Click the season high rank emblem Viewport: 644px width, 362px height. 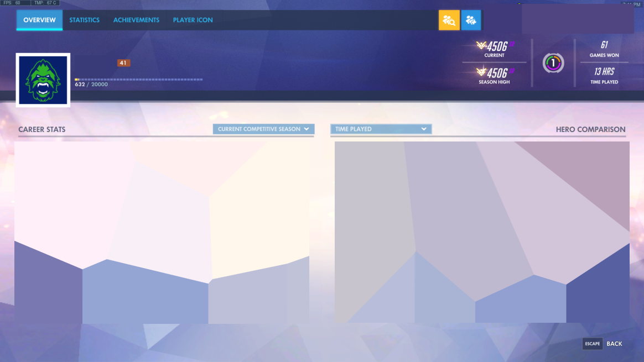[x=481, y=72]
